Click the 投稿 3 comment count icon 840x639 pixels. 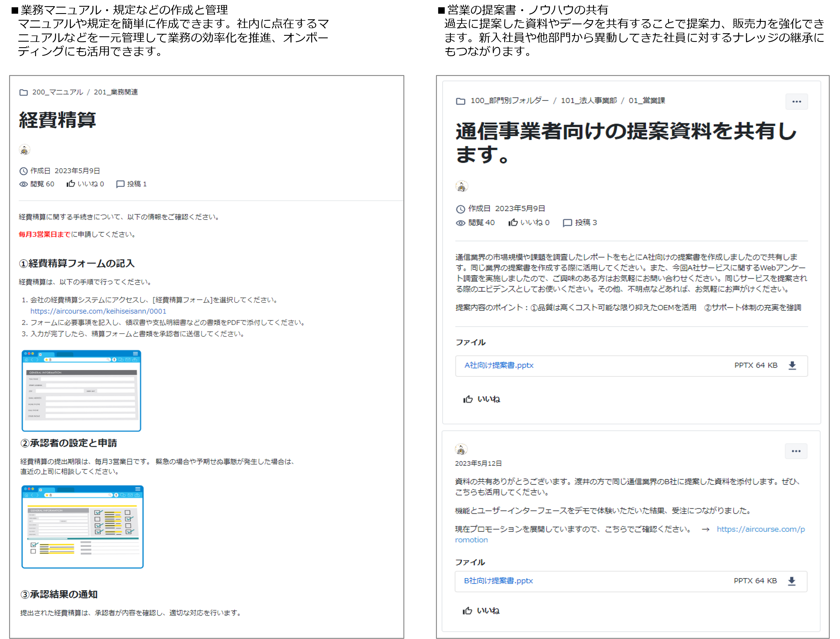tap(567, 223)
